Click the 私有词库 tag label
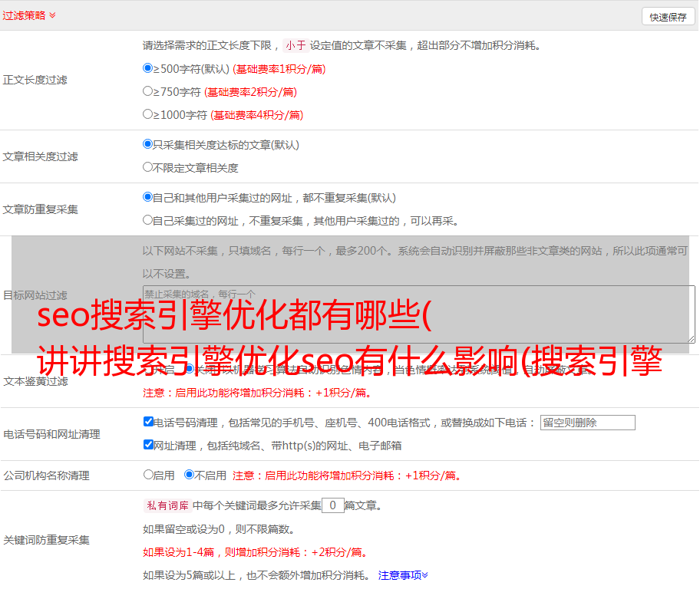The height and width of the screenshot is (589, 700). (166, 505)
